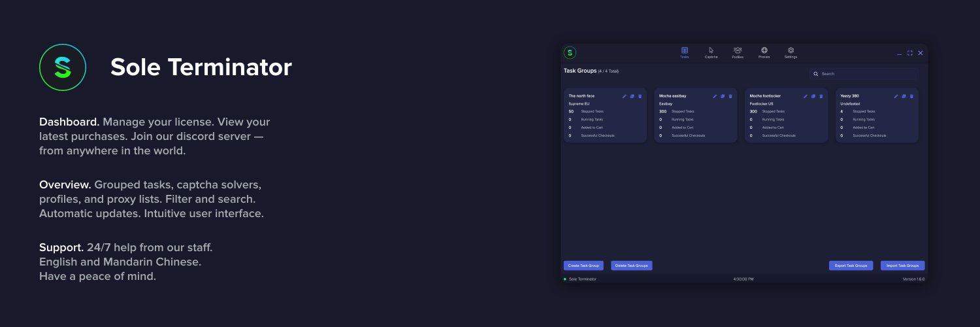Delete the Mocha eastbay task group
This screenshot has height=327, width=980.
[730, 96]
